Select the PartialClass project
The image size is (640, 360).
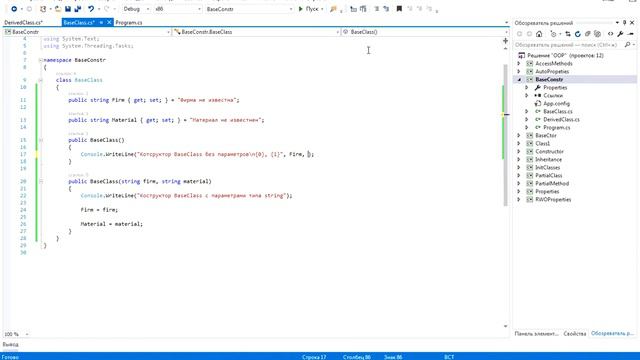pos(549,176)
